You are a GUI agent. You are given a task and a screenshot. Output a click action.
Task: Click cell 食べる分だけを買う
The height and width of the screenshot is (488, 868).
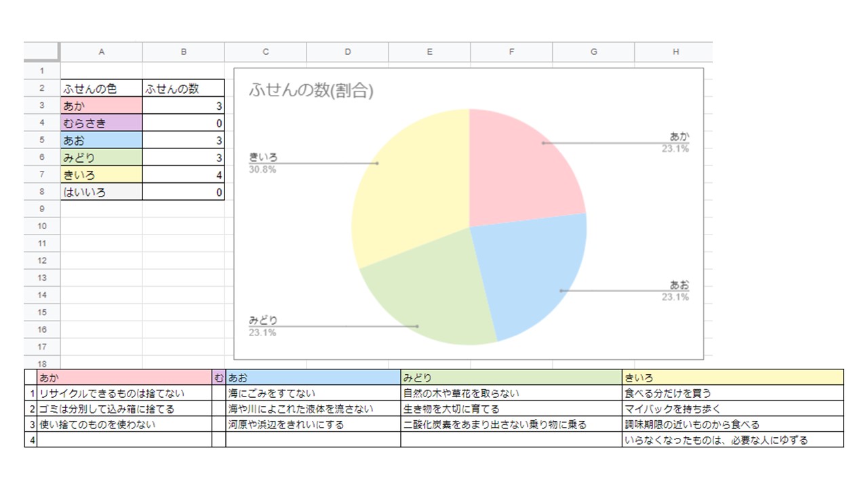(x=733, y=393)
